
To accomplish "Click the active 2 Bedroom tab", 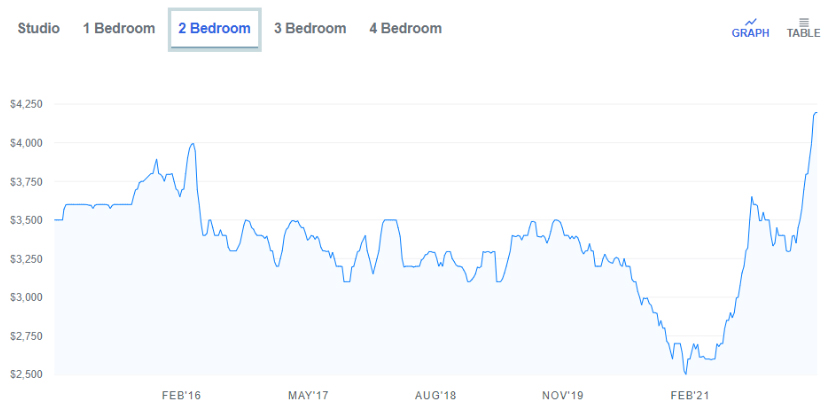I will [214, 28].
